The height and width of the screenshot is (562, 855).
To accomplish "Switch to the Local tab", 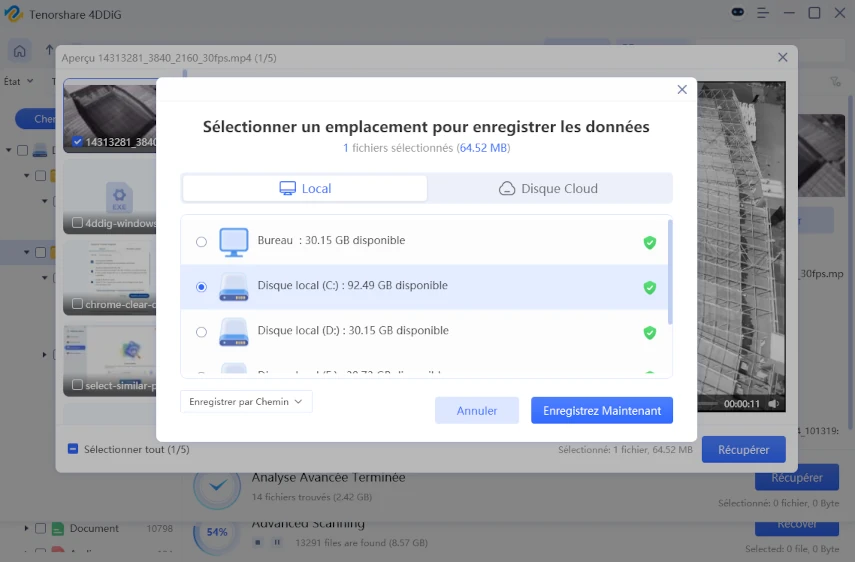I will click(x=305, y=189).
